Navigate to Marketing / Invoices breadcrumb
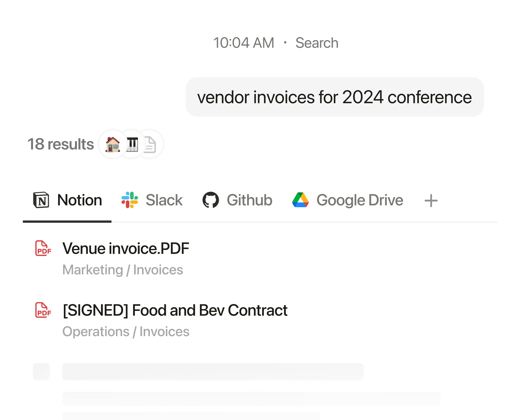This screenshot has width=516, height=420. (123, 270)
